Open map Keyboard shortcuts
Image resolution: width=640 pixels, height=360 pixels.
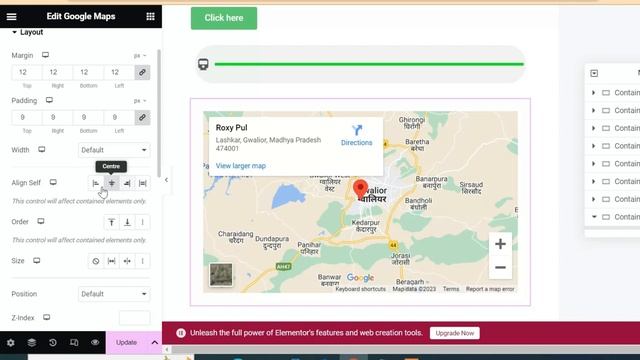360,289
